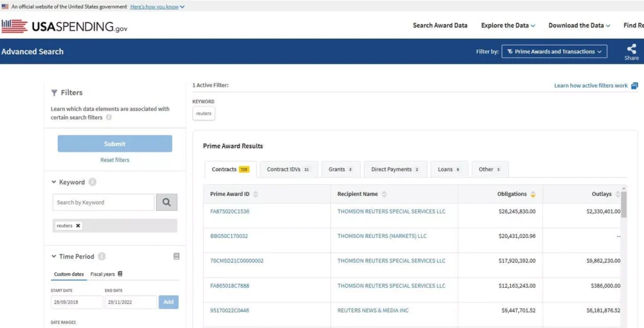Click the USAspending.gov logo
644x328 pixels.
pos(64,26)
